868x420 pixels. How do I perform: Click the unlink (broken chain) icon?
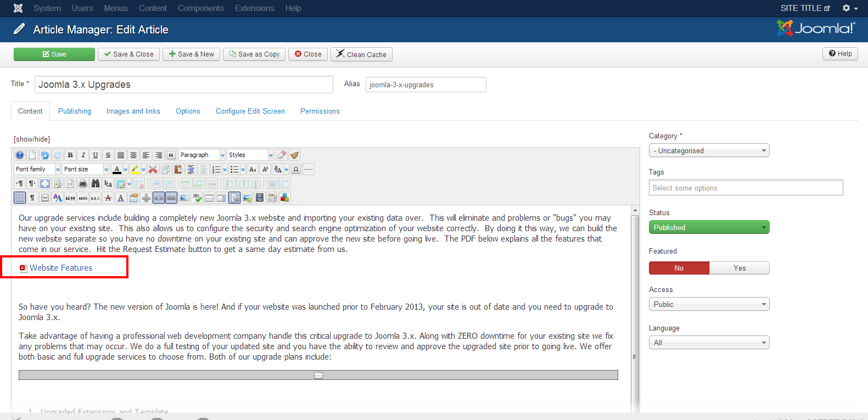pos(159,198)
